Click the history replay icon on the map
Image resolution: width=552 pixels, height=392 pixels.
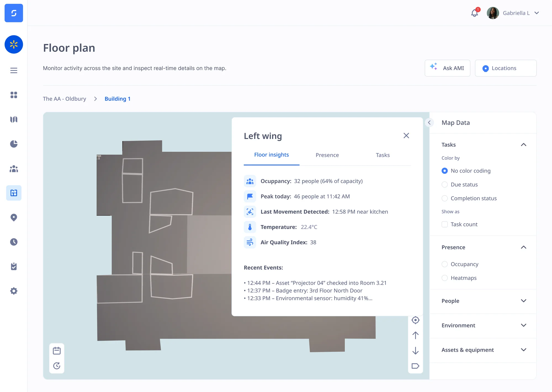point(57,366)
